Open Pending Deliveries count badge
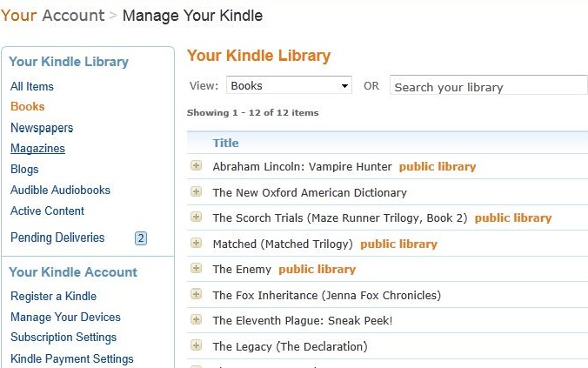Screen dimensions: 588x368 (141, 238)
